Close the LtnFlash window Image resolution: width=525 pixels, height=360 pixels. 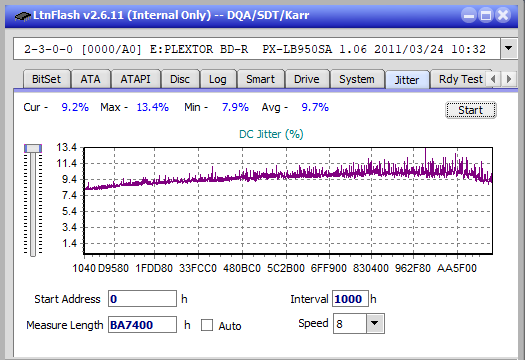[x=503, y=15]
